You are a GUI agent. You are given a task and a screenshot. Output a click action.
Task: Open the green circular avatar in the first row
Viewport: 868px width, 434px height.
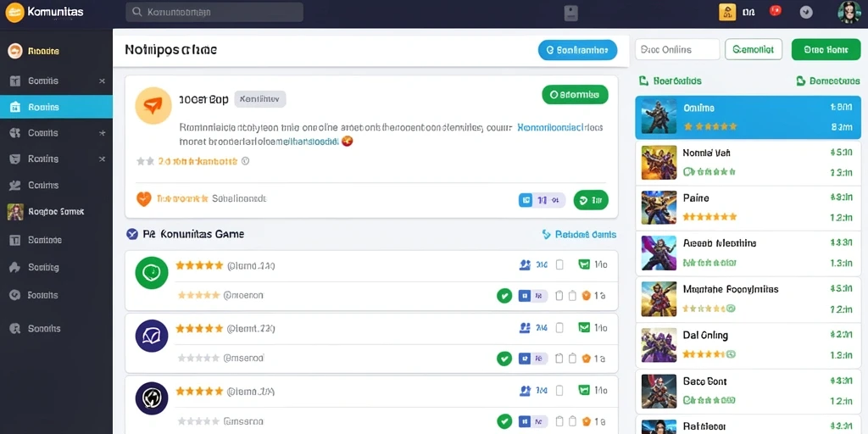[x=152, y=273]
